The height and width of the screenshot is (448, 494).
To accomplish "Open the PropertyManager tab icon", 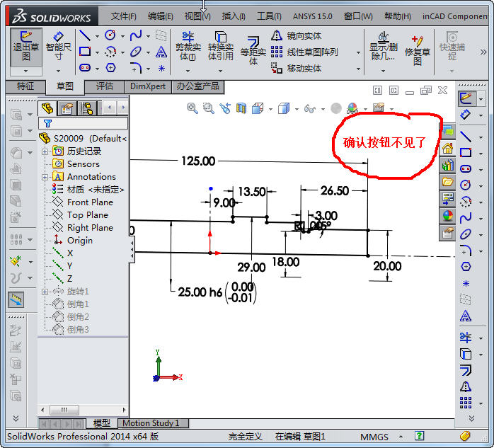I will (x=68, y=108).
